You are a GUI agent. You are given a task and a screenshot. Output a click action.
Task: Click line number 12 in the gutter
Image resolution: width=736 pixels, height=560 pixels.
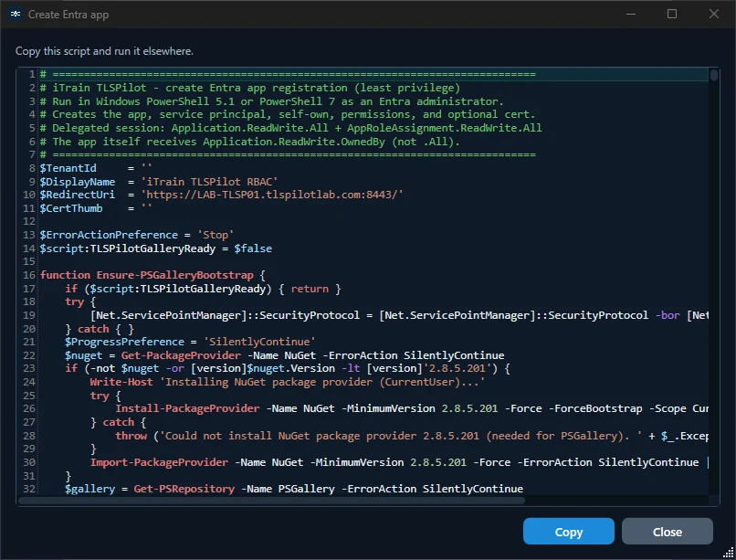coord(29,221)
